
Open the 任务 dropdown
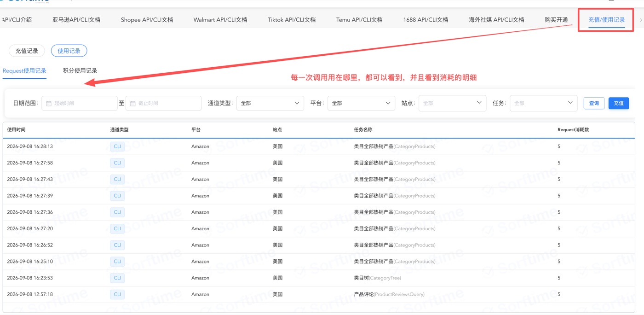[x=543, y=103]
